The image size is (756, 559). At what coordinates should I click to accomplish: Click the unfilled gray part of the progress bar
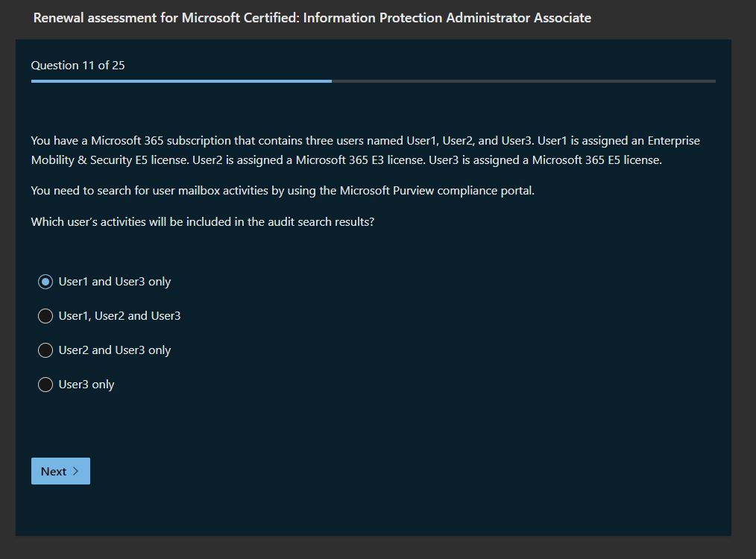(523, 80)
